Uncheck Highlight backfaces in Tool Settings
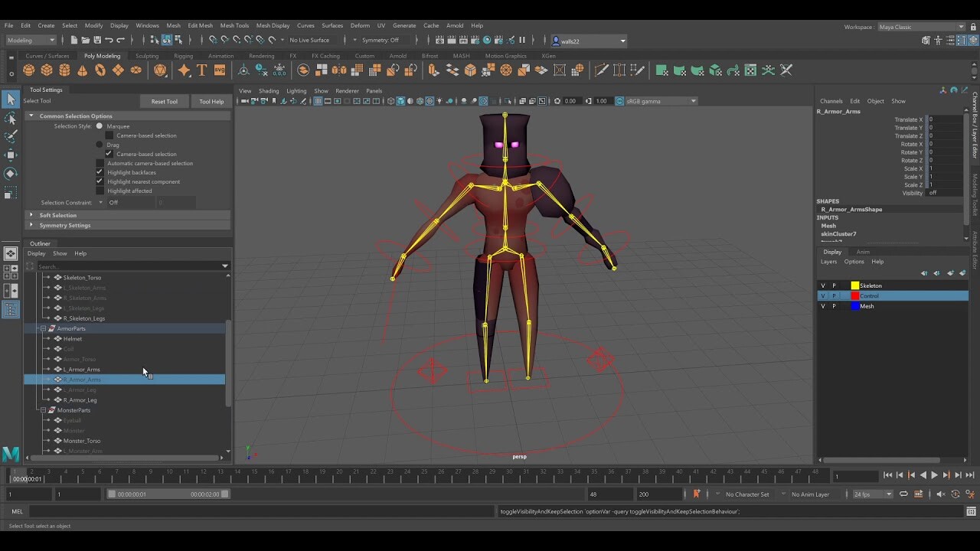Screen dimensions: 980x551 tap(100, 172)
